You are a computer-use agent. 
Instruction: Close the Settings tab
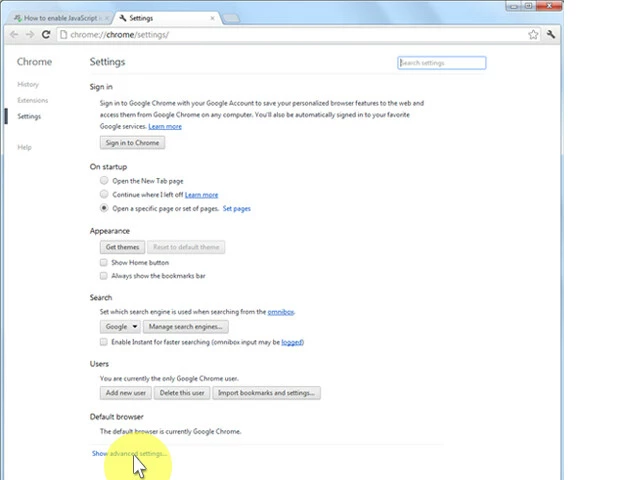pyautogui.click(x=212, y=18)
